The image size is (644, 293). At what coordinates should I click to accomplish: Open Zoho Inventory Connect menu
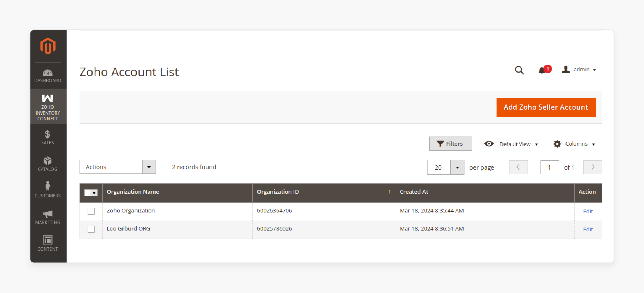[x=48, y=107]
